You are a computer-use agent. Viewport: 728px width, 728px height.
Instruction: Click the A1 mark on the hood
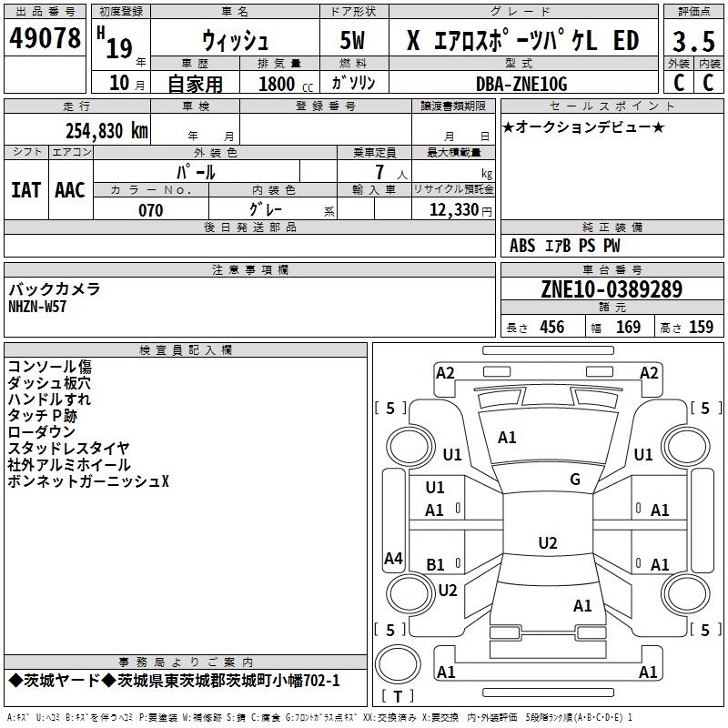click(x=507, y=438)
